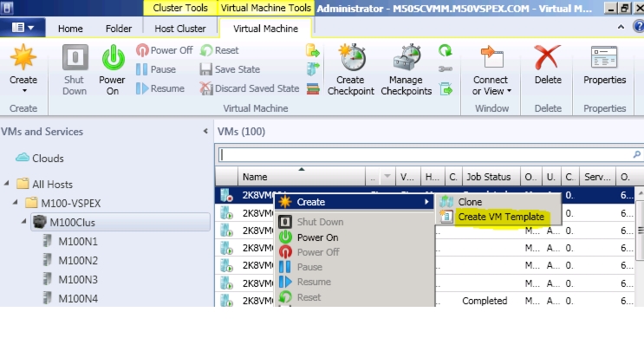Select host M100N3 in the tree
The image size is (644, 338).
point(78,279)
